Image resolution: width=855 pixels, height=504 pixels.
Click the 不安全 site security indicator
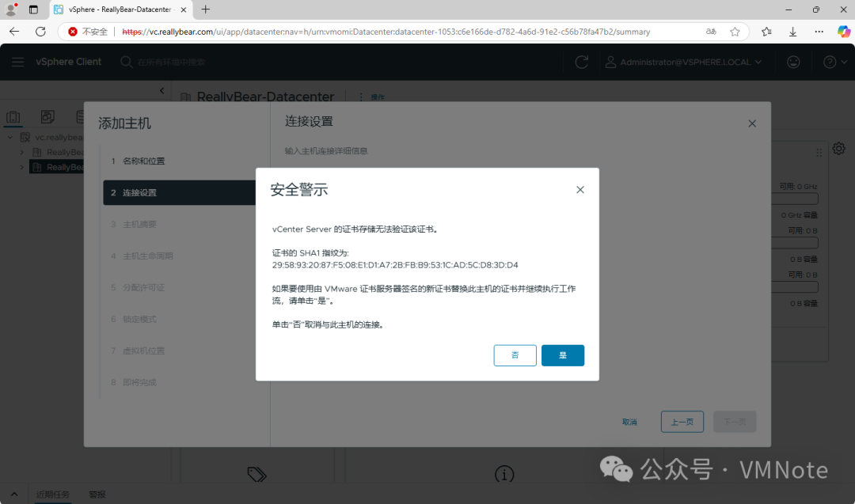pyautogui.click(x=88, y=32)
